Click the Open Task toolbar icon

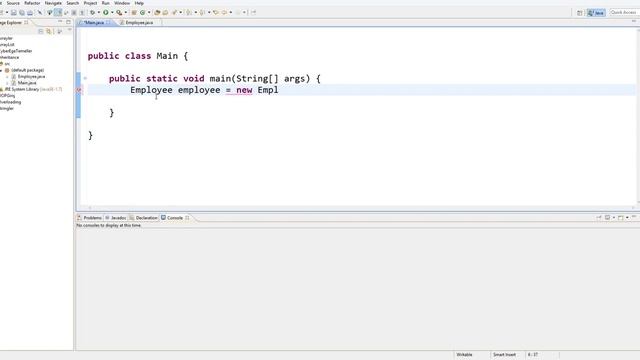coord(165,13)
